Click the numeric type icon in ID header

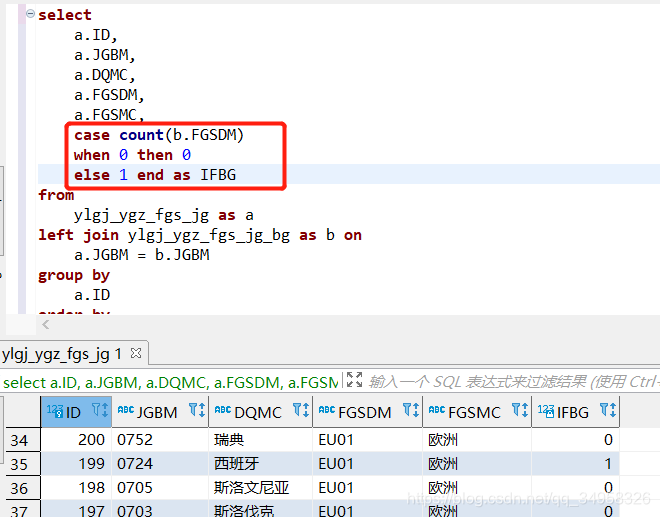pos(55,410)
